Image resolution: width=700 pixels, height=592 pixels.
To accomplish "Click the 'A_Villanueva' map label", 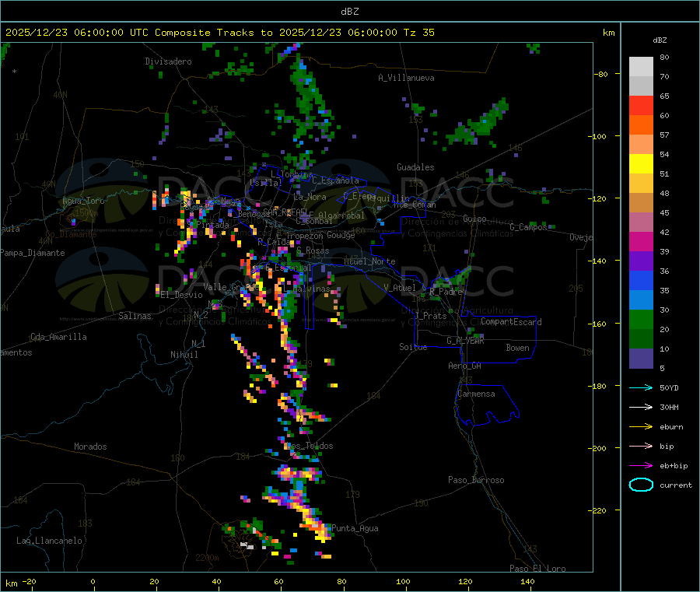I will pos(406,78).
